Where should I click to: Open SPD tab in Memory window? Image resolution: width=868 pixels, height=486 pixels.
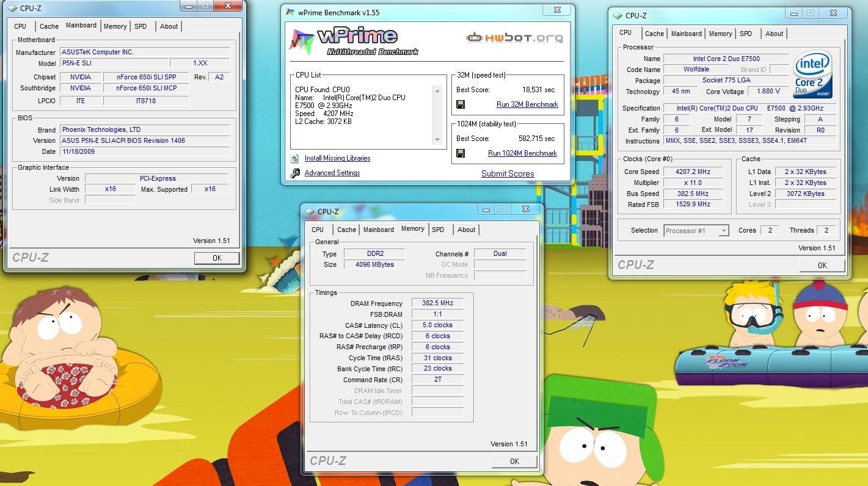coord(438,230)
